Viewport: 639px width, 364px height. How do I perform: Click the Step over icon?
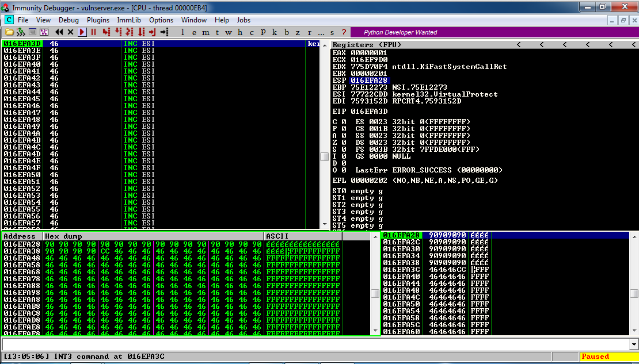(118, 32)
